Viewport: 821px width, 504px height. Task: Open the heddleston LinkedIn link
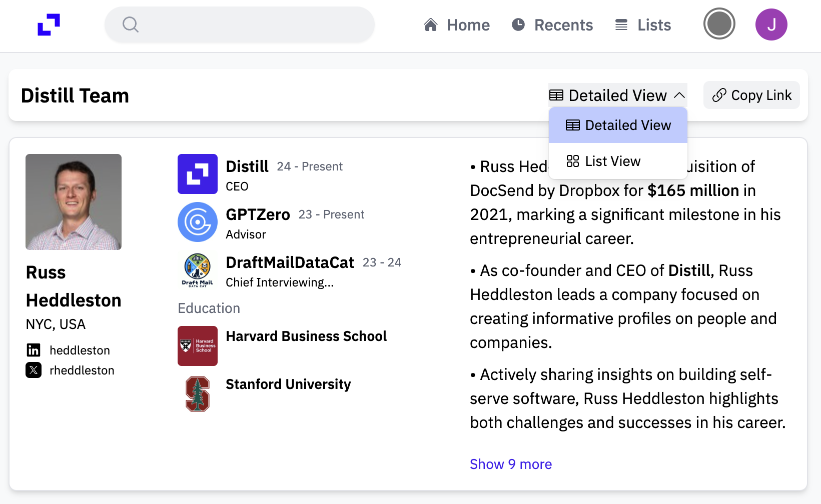[80, 350]
